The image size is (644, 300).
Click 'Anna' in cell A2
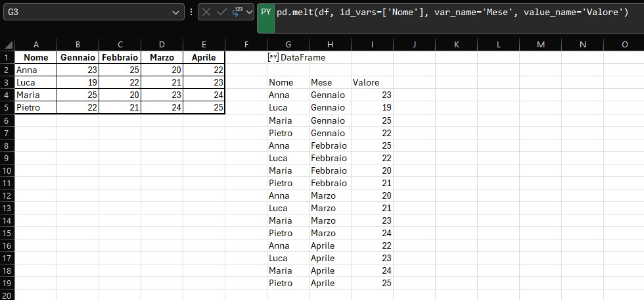pyautogui.click(x=27, y=70)
